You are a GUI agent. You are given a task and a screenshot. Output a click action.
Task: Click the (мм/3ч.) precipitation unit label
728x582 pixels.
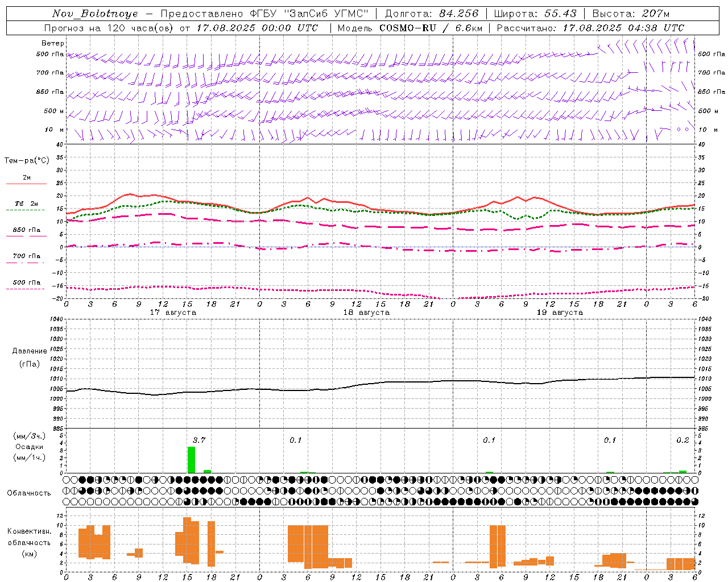30,436
